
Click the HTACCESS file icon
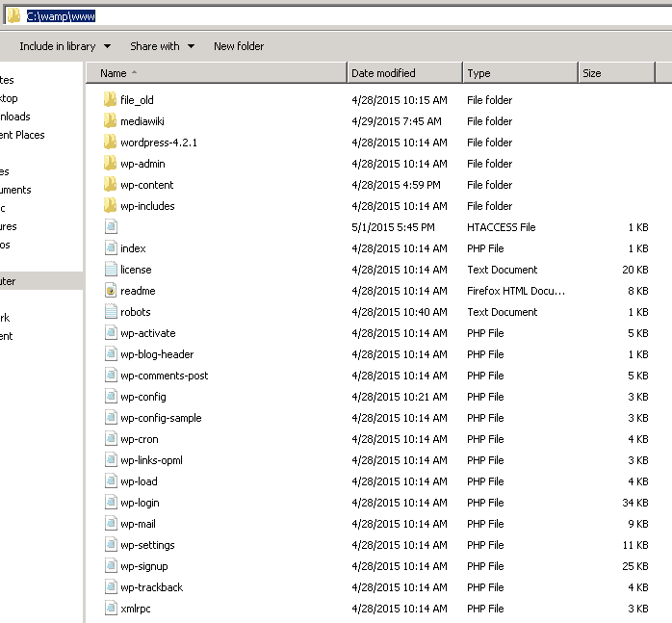(x=111, y=226)
